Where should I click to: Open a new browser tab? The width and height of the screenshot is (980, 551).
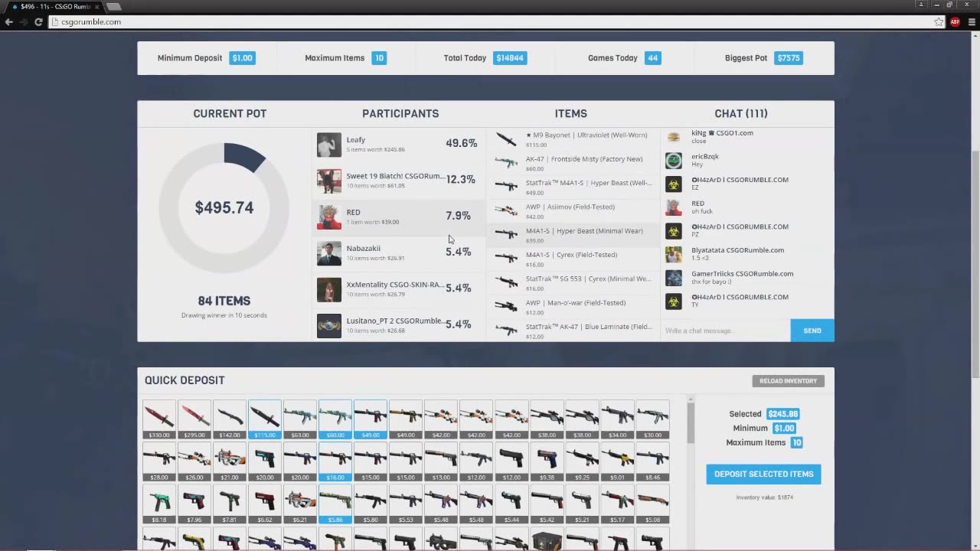(113, 6)
